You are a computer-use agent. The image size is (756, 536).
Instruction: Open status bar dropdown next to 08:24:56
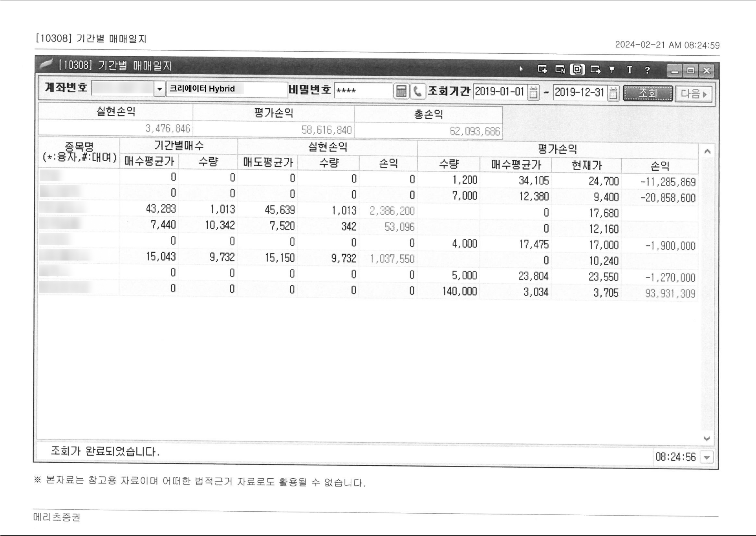(x=707, y=458)
